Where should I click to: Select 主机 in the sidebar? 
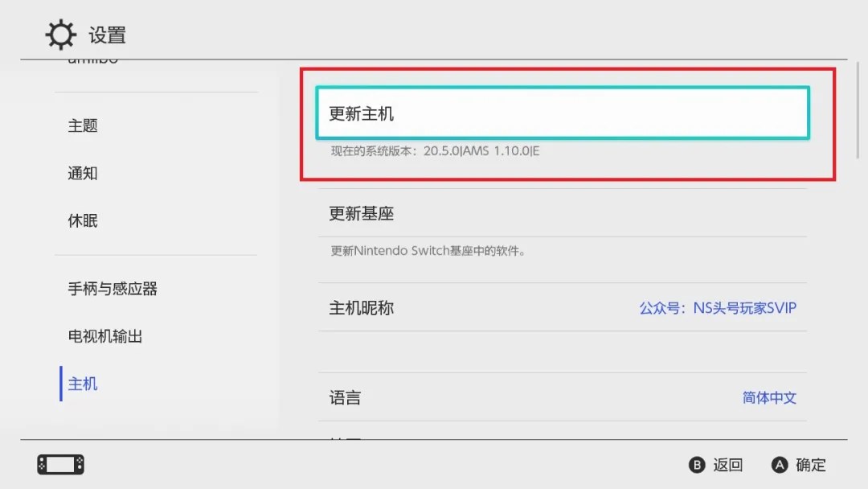[x=83, y=384]
